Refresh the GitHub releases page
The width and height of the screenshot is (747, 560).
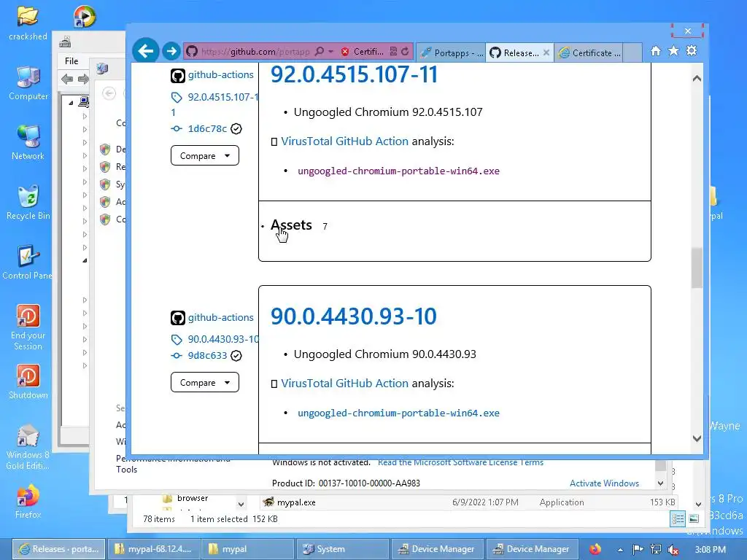[405, 52]
